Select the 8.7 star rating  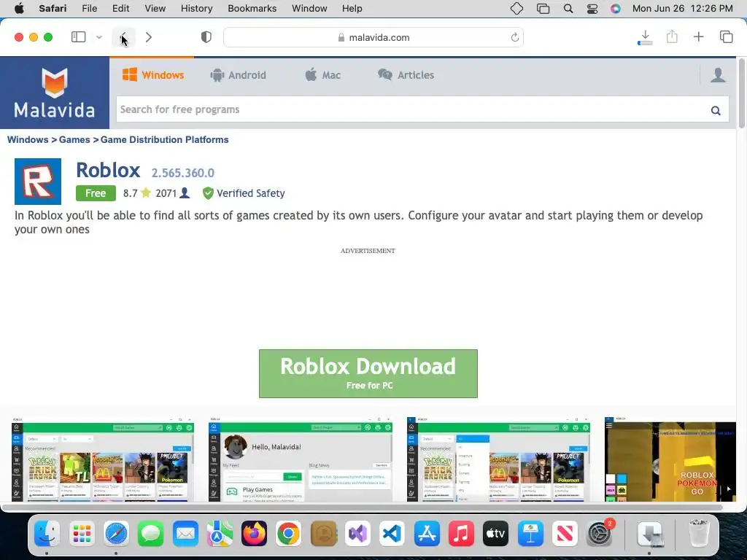coord(136,192)
